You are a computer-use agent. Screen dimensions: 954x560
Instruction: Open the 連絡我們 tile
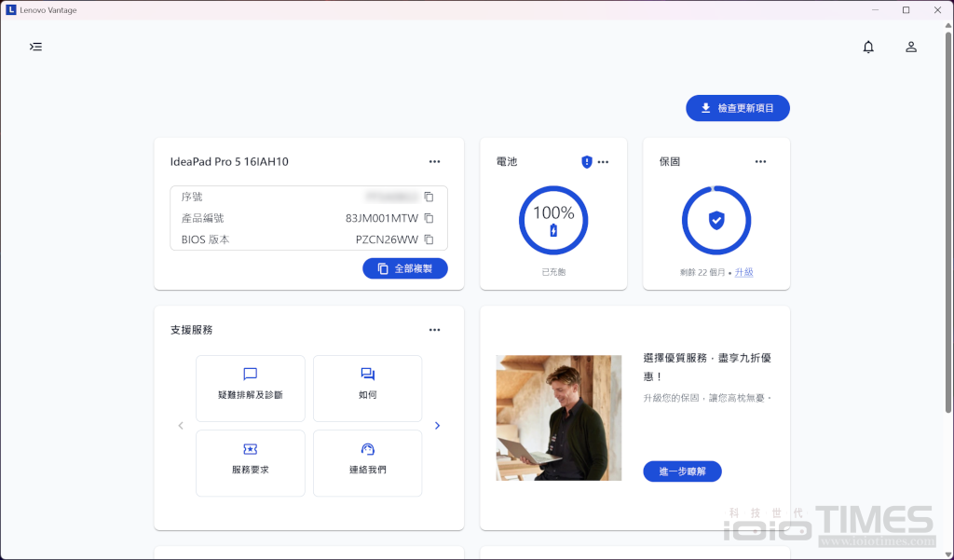tap(367, 463)
